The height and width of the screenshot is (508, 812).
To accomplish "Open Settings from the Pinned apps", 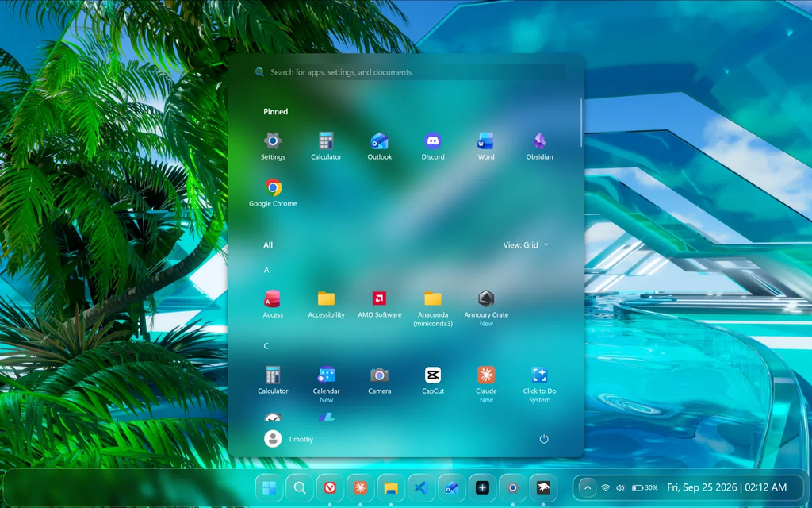I will click(273, 146).
